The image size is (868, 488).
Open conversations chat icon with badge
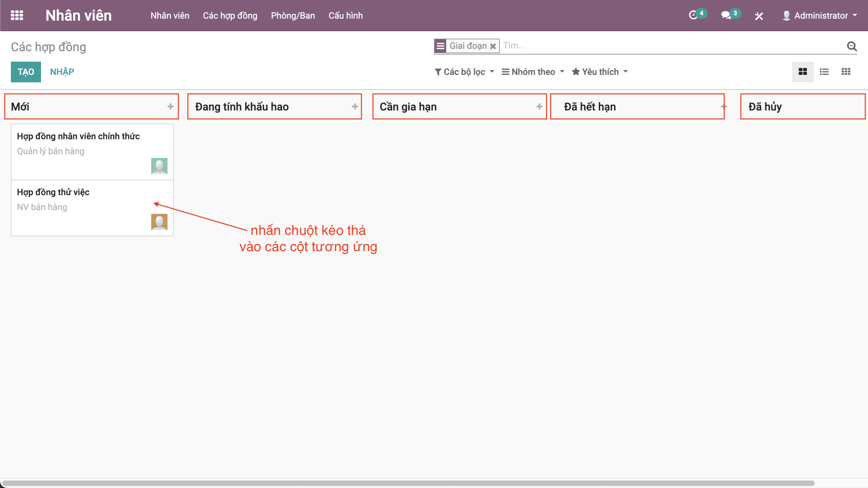(726, 15)
